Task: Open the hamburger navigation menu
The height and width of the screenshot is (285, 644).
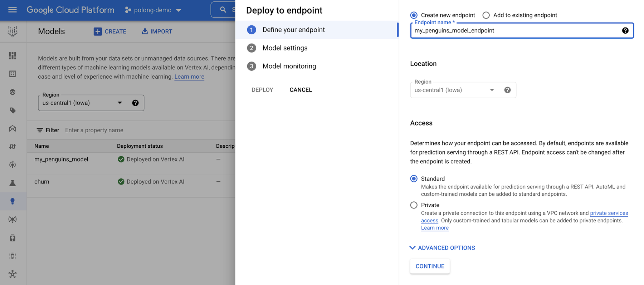Action: coord(13,10)
